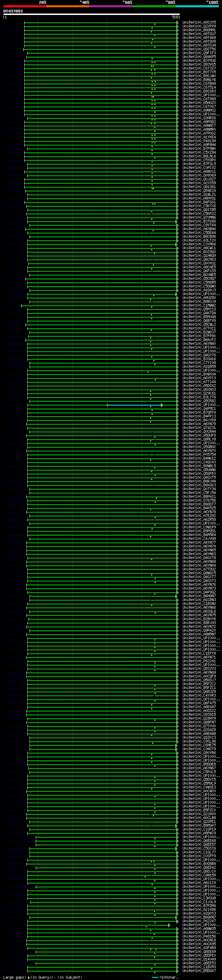Open hit UniRef100_Q9ZT56

(199, 49)
